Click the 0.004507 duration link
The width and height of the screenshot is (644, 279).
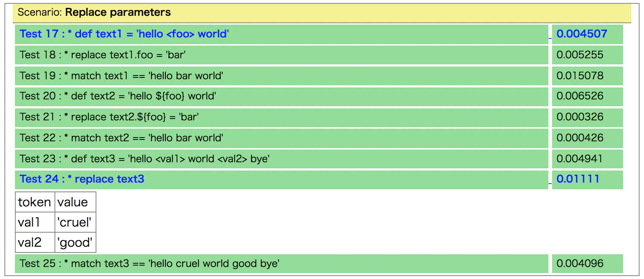click(x=582, y=34)
